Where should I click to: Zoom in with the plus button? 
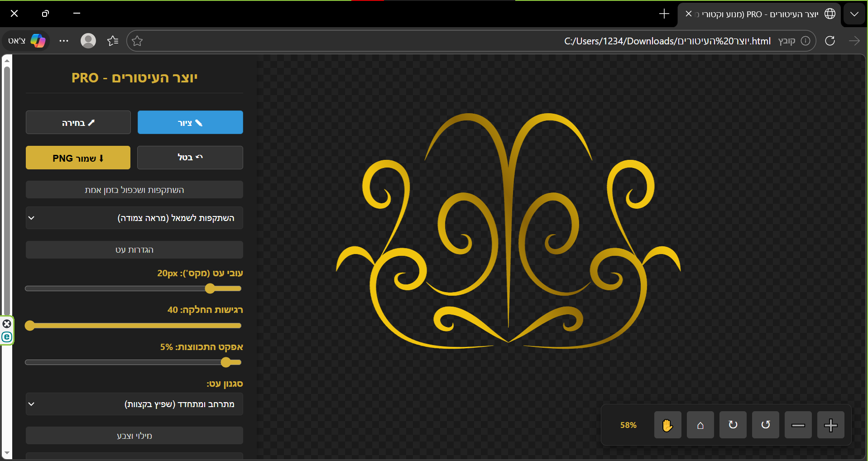[x=830, y=425]
